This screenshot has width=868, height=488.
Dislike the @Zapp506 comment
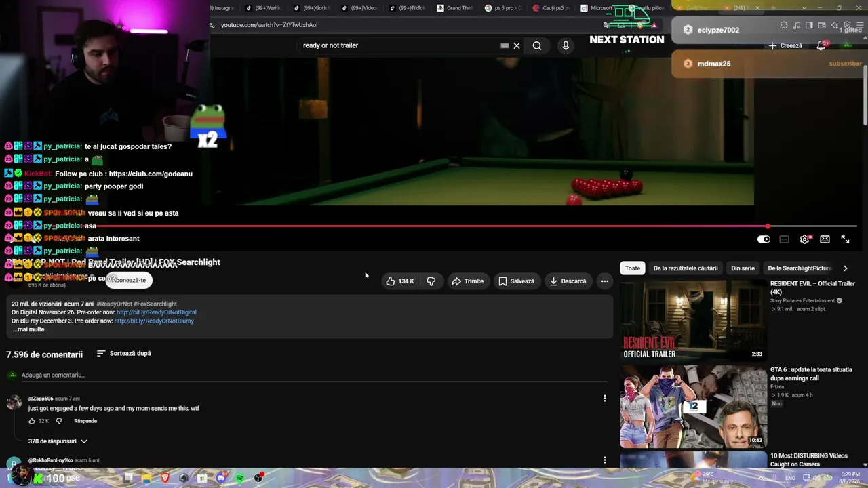pyautogui.click(x=59, y=421)
